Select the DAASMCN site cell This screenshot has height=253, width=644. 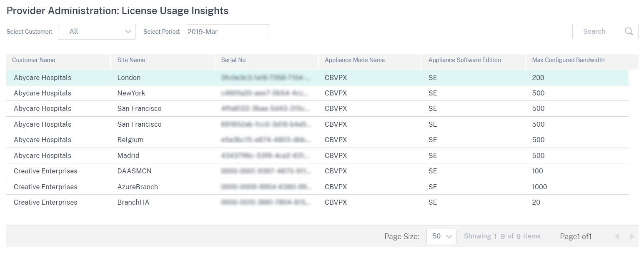point(133,171)
